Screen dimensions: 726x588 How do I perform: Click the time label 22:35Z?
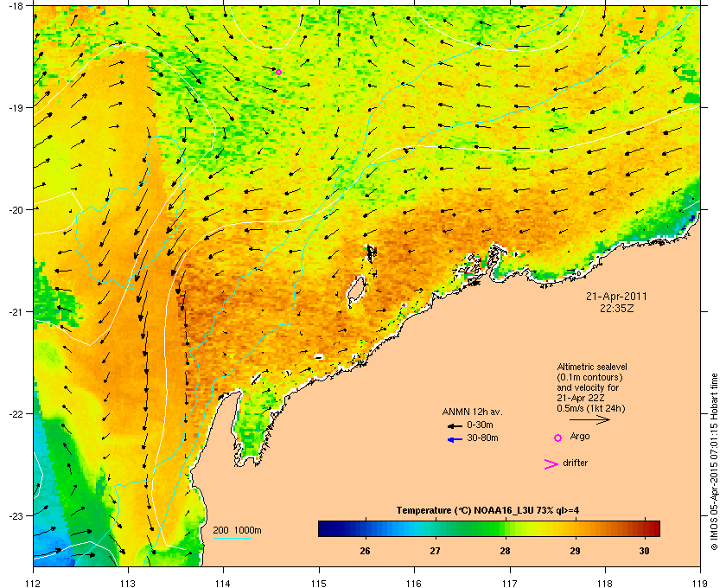click(x=616, y=308)
